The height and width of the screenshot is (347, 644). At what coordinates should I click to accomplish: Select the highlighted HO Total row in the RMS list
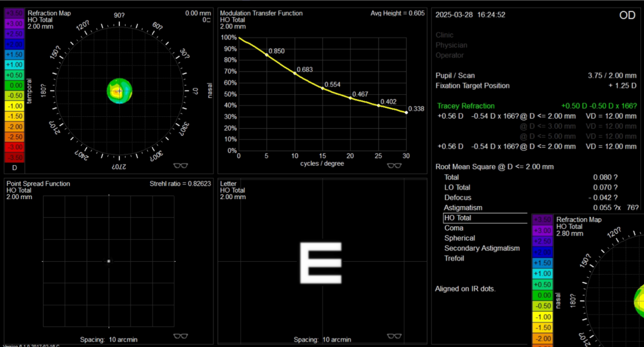tap(485, 218)
